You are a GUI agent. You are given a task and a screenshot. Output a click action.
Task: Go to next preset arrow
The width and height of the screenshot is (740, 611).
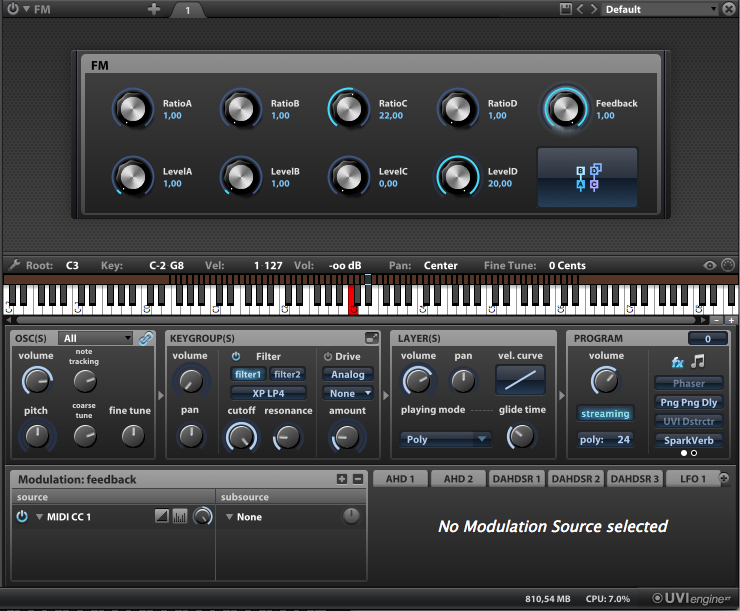click(x=593, y=9)
